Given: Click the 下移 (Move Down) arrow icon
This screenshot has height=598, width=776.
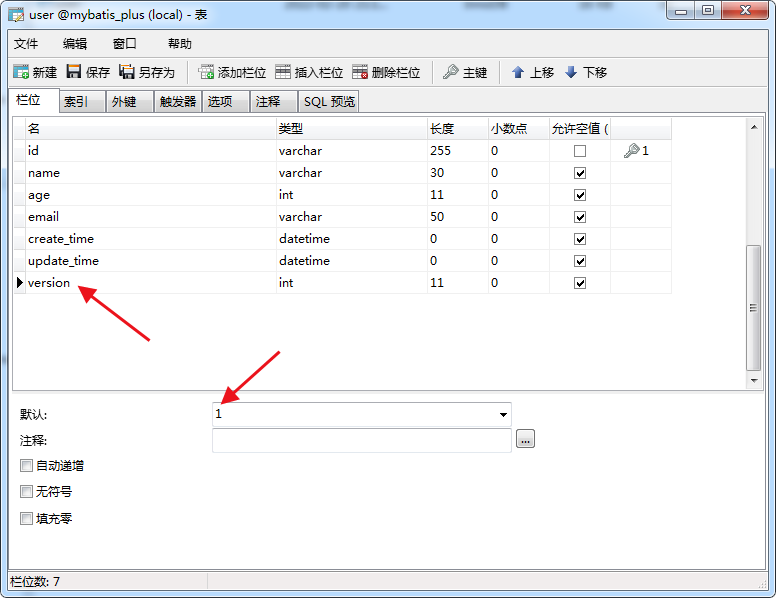Looking at the screenshot, I should (x=571, y=72).
